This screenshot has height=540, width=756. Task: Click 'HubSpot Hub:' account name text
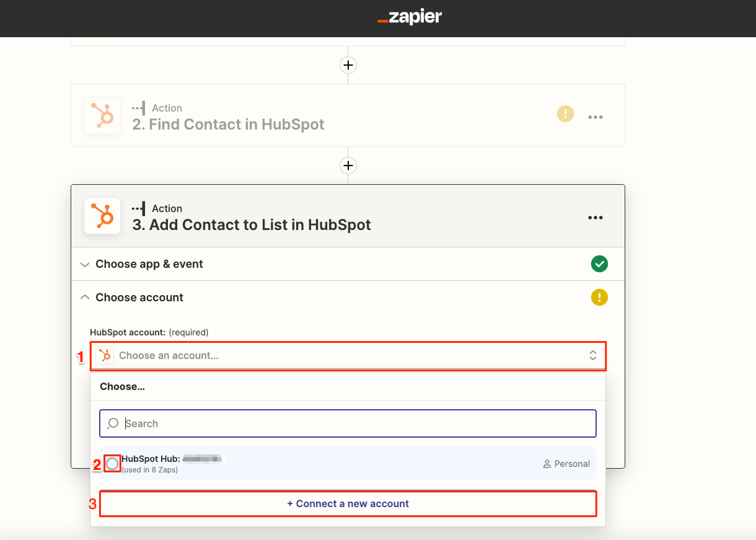[151, 459]
